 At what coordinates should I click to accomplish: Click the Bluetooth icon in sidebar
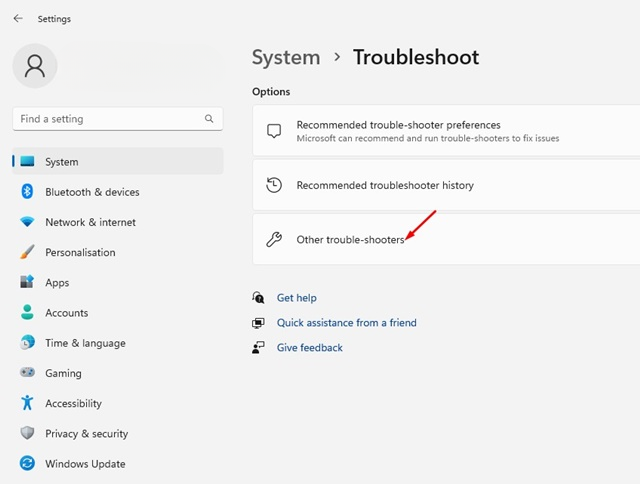[x=27, y=191]
